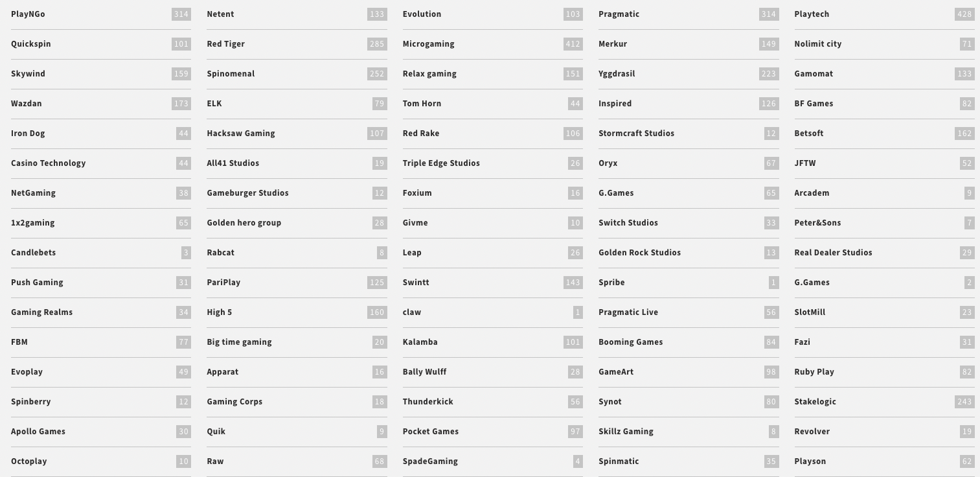Select Hacksaw Gaming provider
The height and width of the screenshot is (477, 980).
[x=297, y=134]
